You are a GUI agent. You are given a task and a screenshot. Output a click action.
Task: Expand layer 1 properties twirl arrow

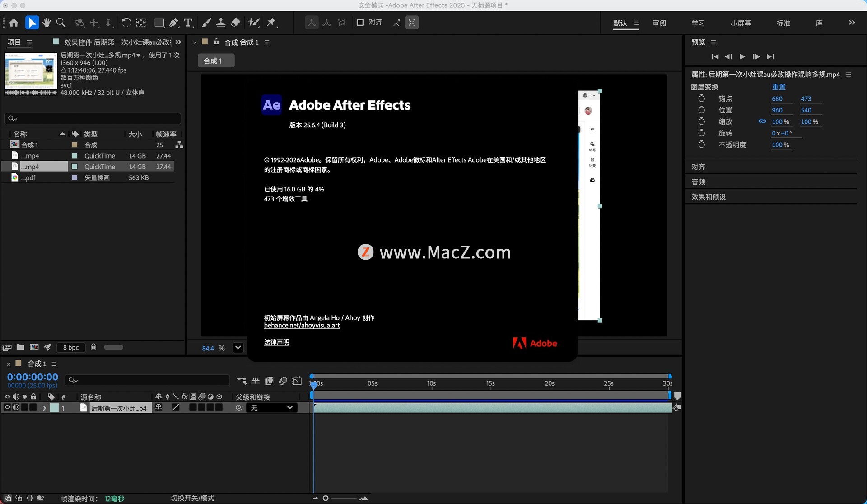44,408
